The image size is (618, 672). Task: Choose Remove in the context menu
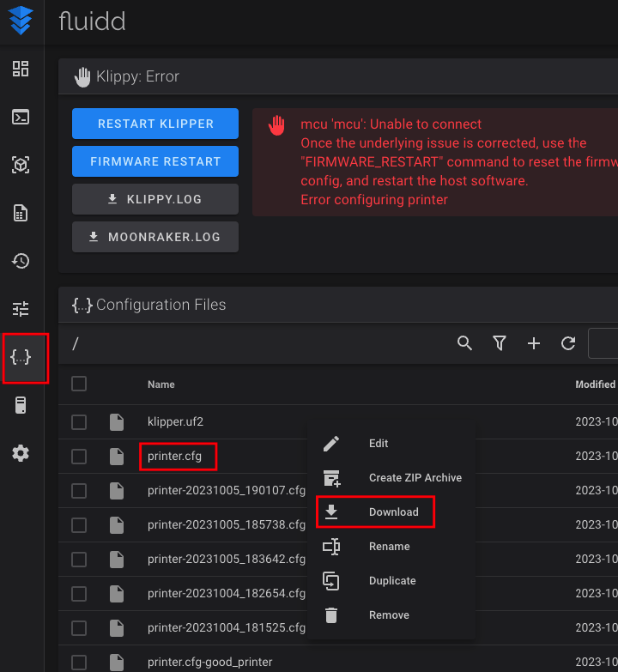(391, 614)
